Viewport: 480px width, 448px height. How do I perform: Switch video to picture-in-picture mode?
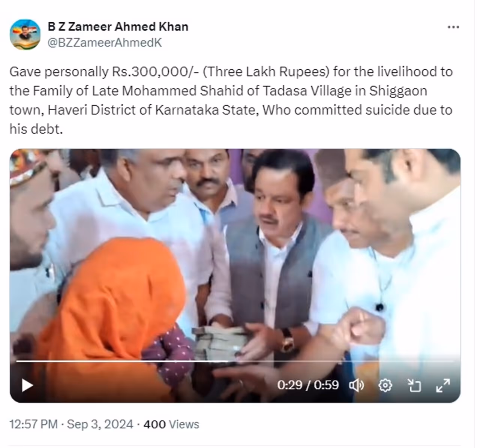pos(414,385)
